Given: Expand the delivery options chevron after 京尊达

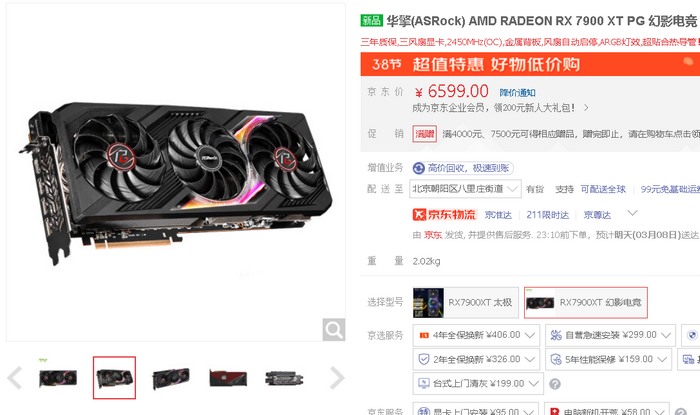Looking at the screenshot, I should (632, 213).
